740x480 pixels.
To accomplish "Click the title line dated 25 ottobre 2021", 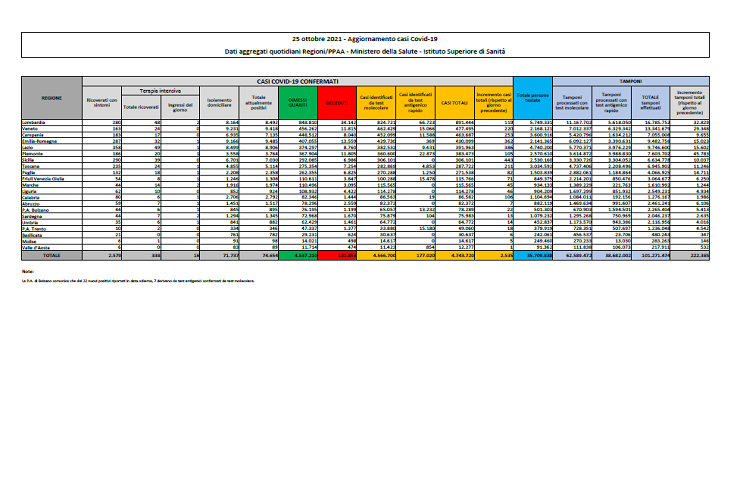I will [369, 35].
